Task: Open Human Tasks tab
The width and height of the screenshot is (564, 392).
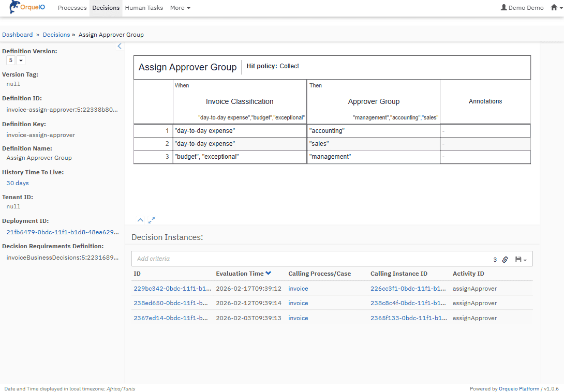Action: click(144, 8)
